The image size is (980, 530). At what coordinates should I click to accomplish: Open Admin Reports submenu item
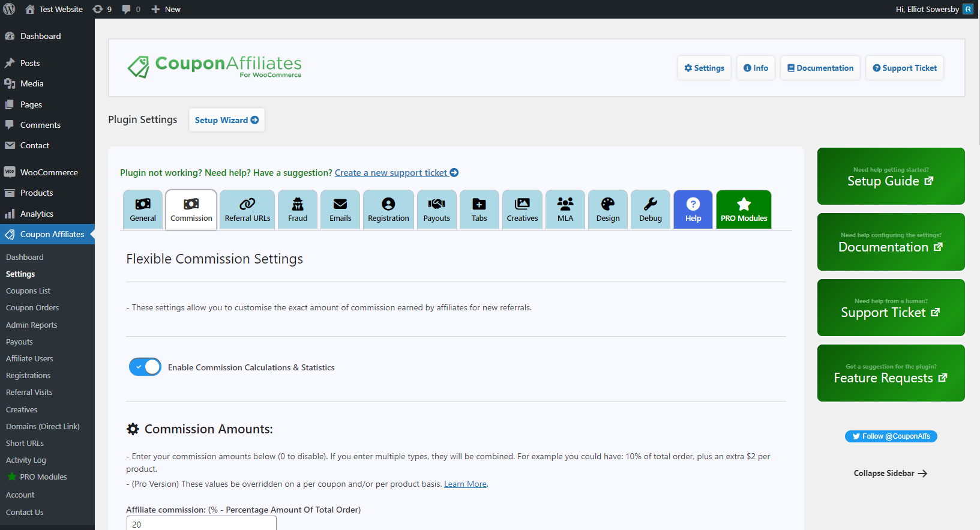click(32, 325)
